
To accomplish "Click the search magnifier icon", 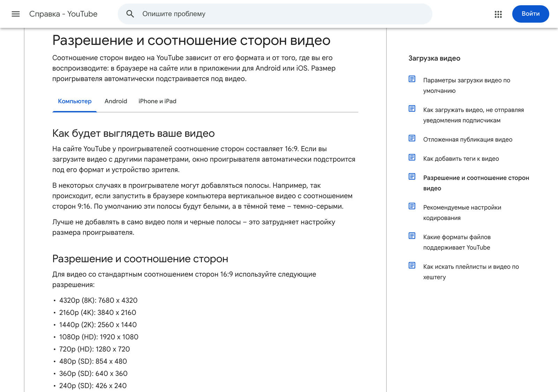I will point(130,14).
